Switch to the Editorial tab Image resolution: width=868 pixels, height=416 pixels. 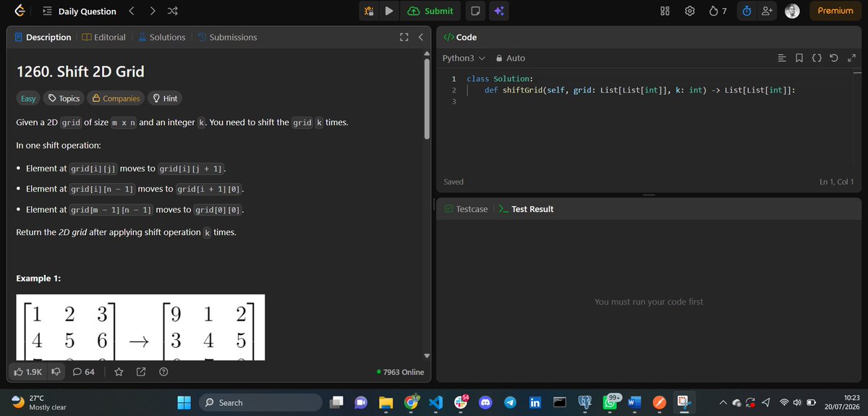(103, 37)
